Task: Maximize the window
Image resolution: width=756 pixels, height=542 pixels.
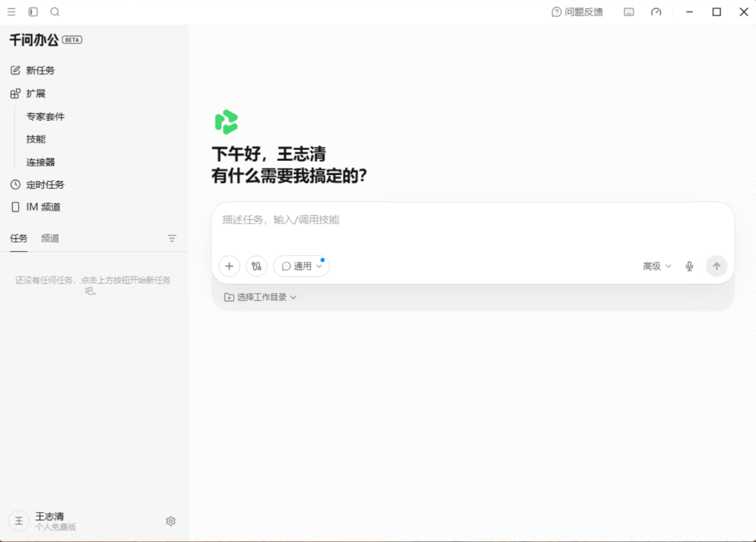Action: [717, 12]
